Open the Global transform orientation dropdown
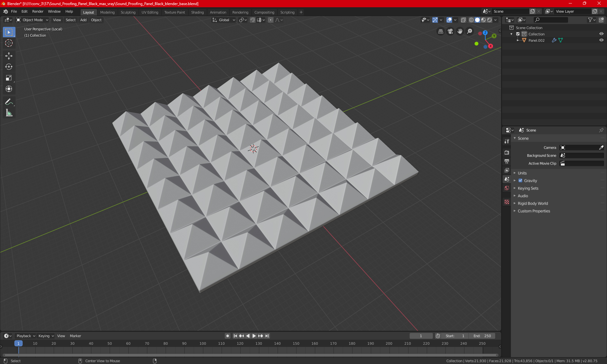This screenshot has width=607, height=364. point(224,20)
